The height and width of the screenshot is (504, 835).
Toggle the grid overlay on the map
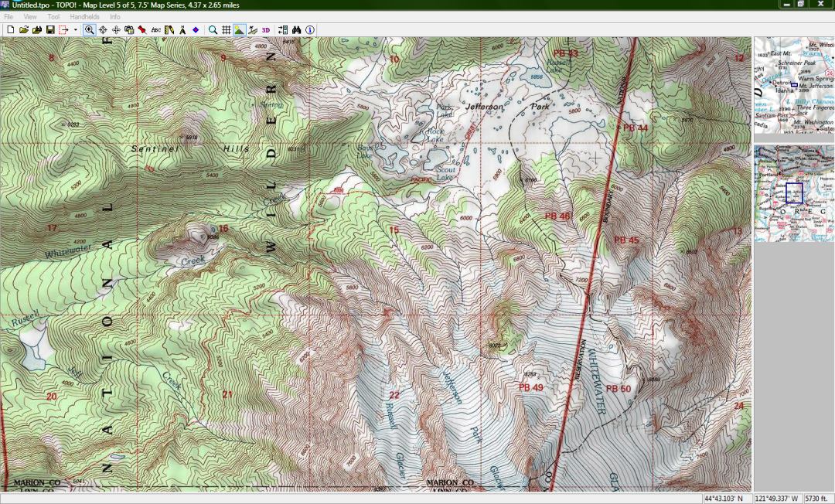click(x=226, y=30)
